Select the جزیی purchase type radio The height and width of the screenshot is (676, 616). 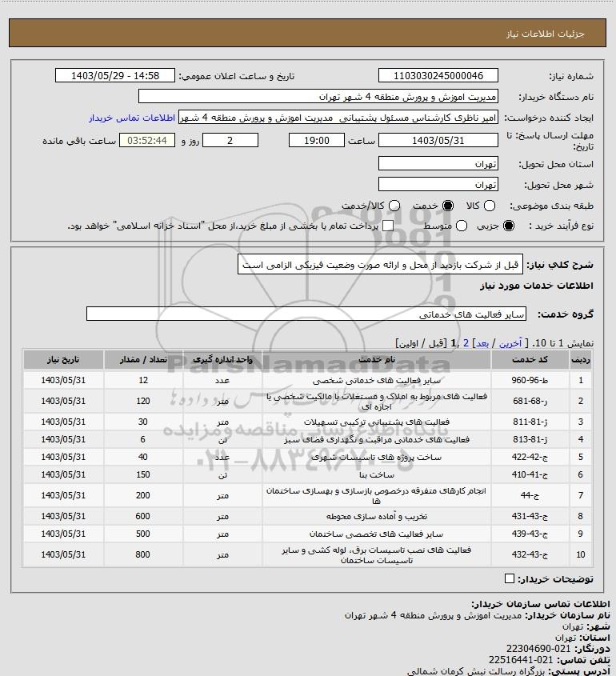509,226
